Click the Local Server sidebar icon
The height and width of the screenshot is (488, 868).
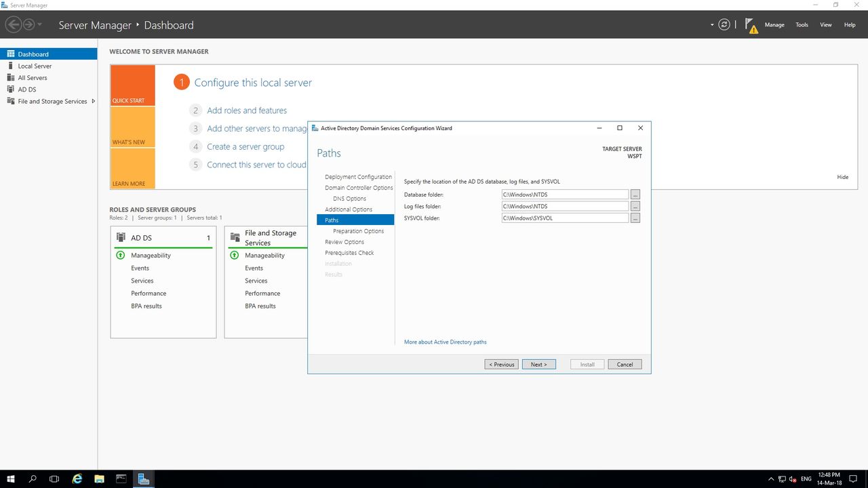pos(11,66)
